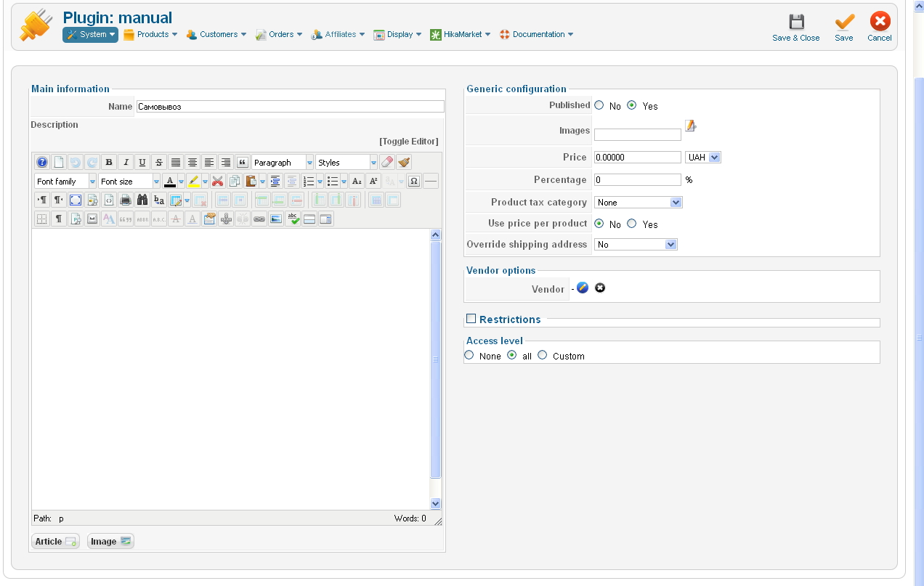The height and width of the screenshot is (586, 924).
Task: Open the Affiliates menu
Action: coord(338,34)
